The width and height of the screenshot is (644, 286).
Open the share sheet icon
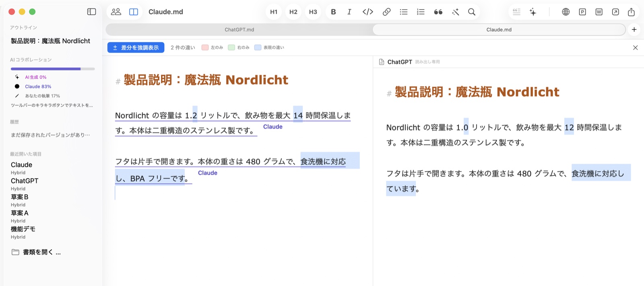[x=632, y=12]
